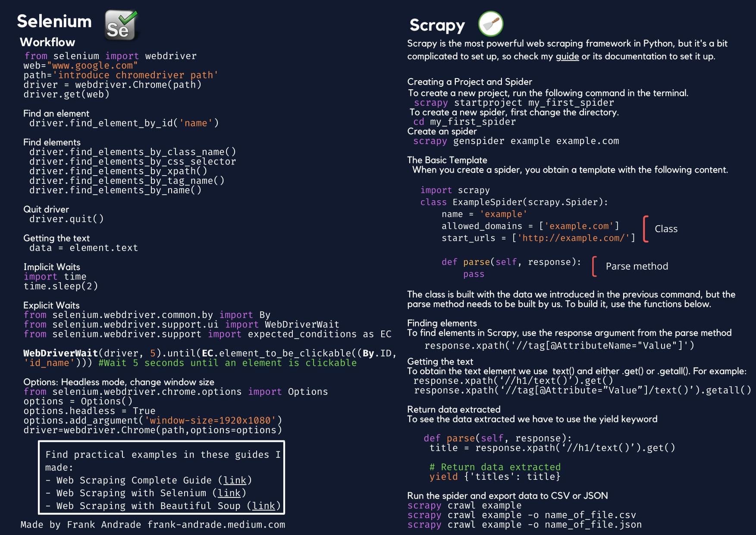Click "driver.find_elements_by_name()" line

coord(115,190)
